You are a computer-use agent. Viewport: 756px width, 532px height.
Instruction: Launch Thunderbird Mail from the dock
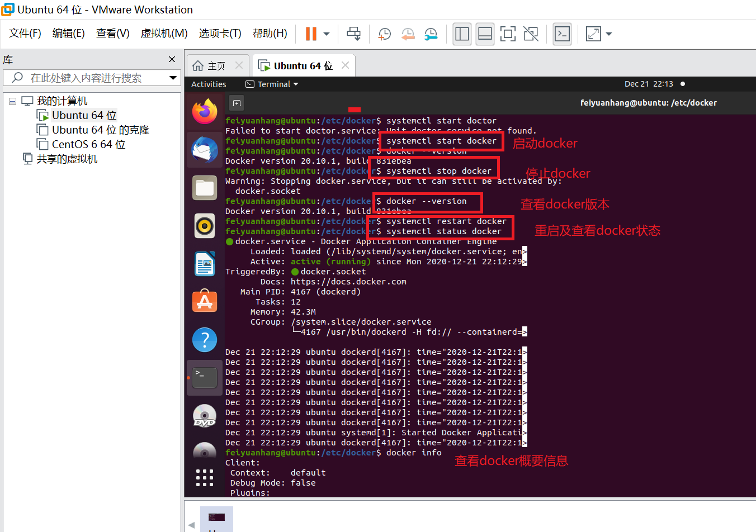pos(205,150)
